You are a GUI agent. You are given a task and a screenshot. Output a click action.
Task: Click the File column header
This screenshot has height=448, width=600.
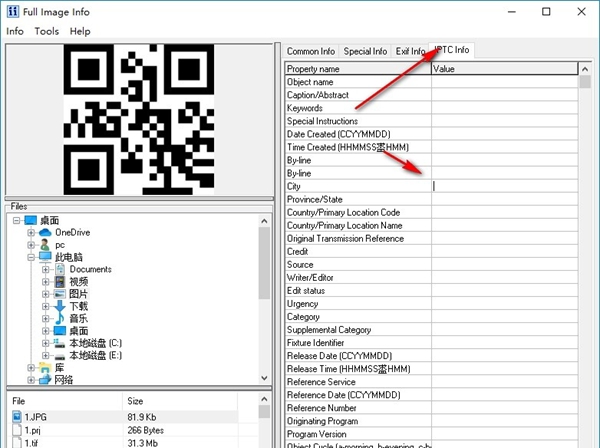[x=65, y=401]
